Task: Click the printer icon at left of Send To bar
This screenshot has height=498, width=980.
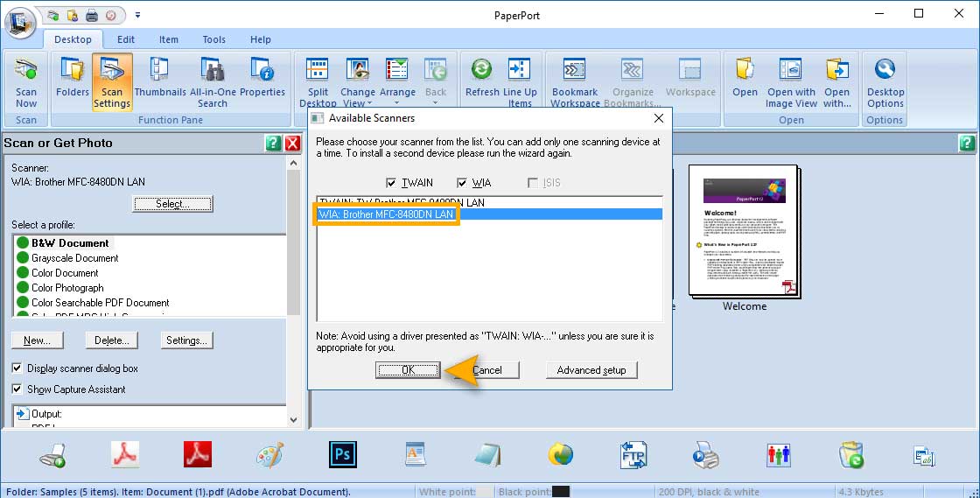Action: coord(52,456)
